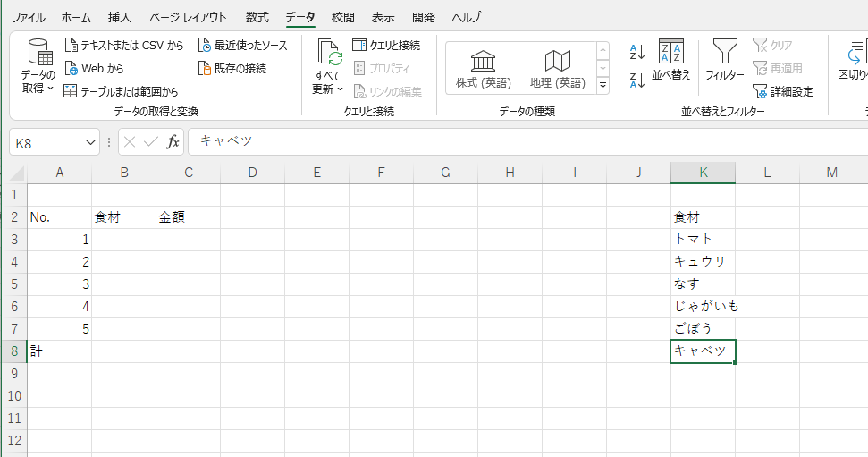This screenshot has width=868, height=457.
Task: Click the fx insert function icon
Action: tap(173, 142)
